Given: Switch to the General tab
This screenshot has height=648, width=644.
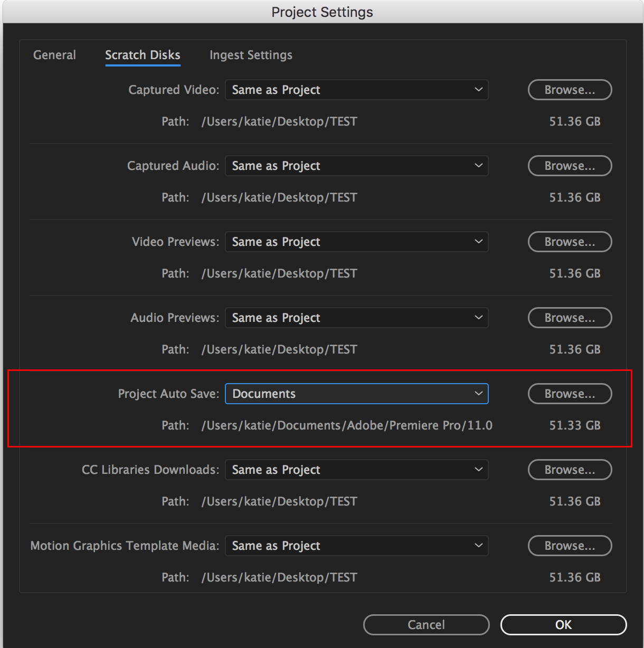Looking at the screenshot, I should pos(54,55).
